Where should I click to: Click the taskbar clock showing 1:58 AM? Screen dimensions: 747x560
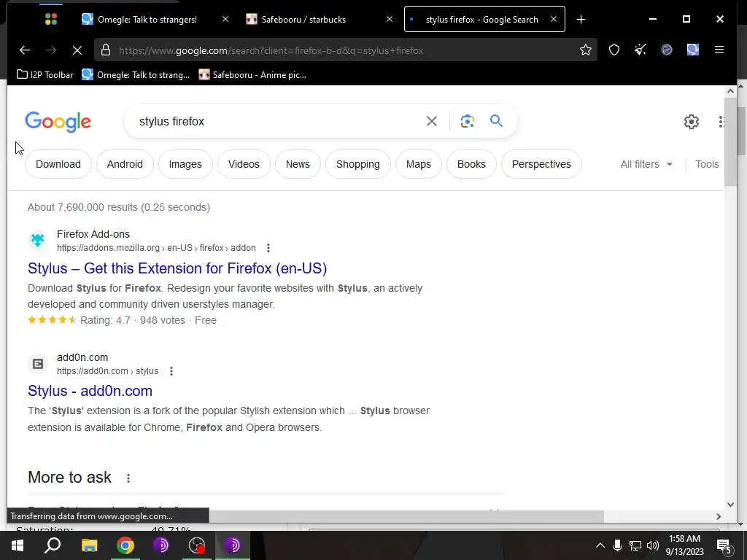click(684, 545)
